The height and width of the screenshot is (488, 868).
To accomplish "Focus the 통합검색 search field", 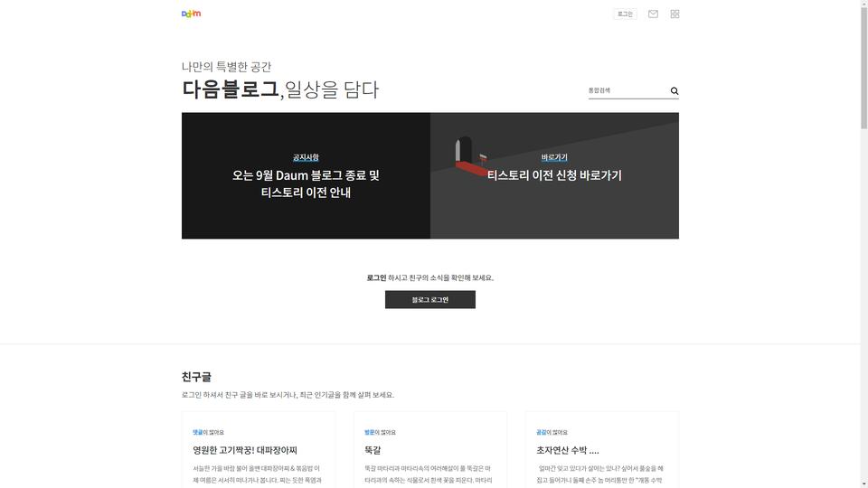I will (x=627, y=90).
